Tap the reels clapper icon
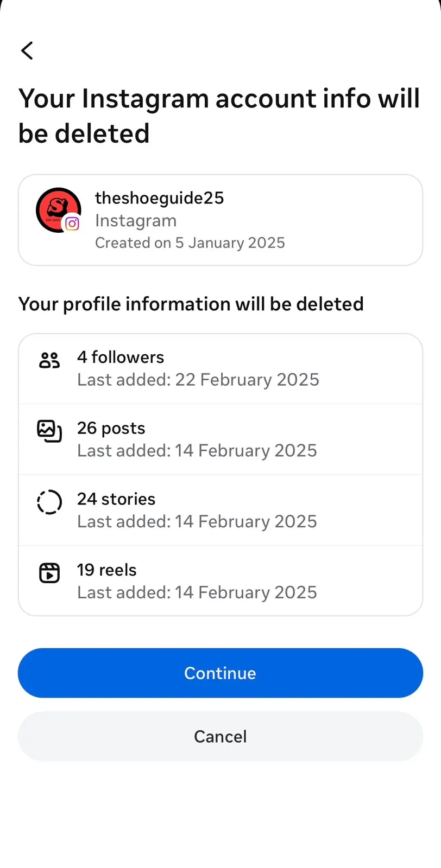 [x=49, y=573]
